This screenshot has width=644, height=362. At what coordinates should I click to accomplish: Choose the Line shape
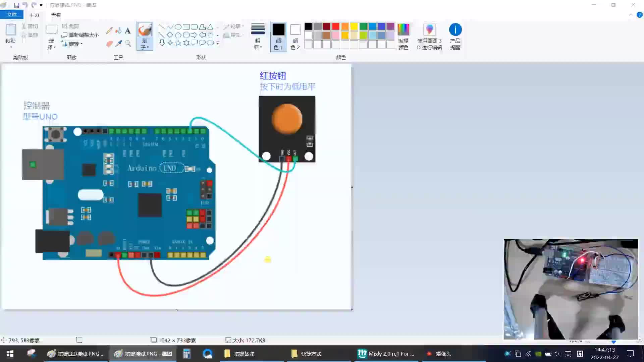pyautogui.click(x=162, y=27)
